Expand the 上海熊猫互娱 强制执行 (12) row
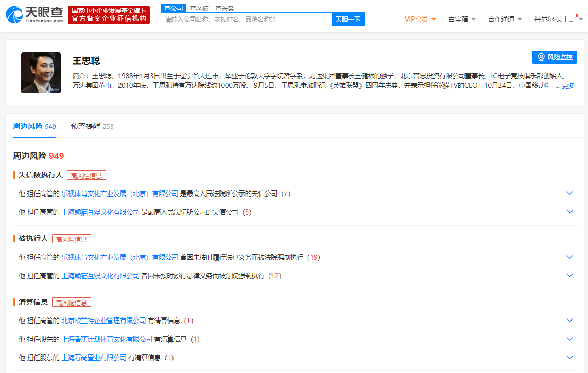 click(295, 276)
